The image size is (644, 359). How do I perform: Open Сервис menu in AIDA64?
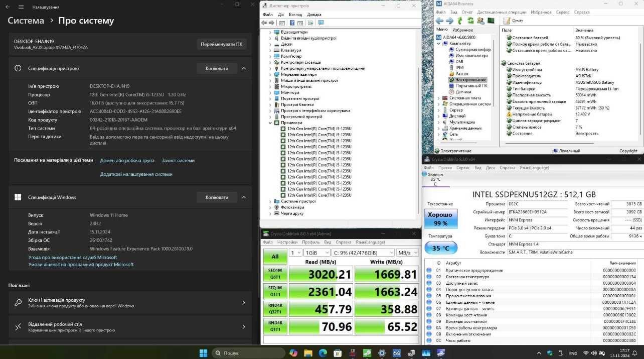(563, 12)
